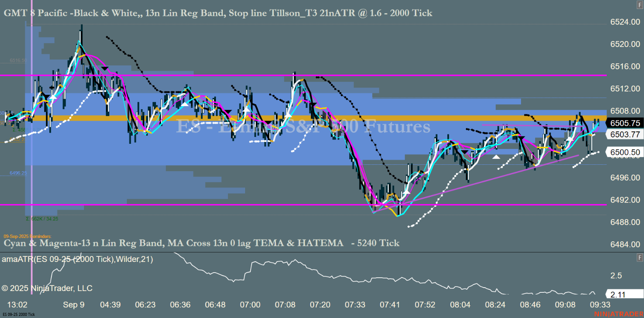Click the F button on the price panel
644x318 pixels.
640,4
